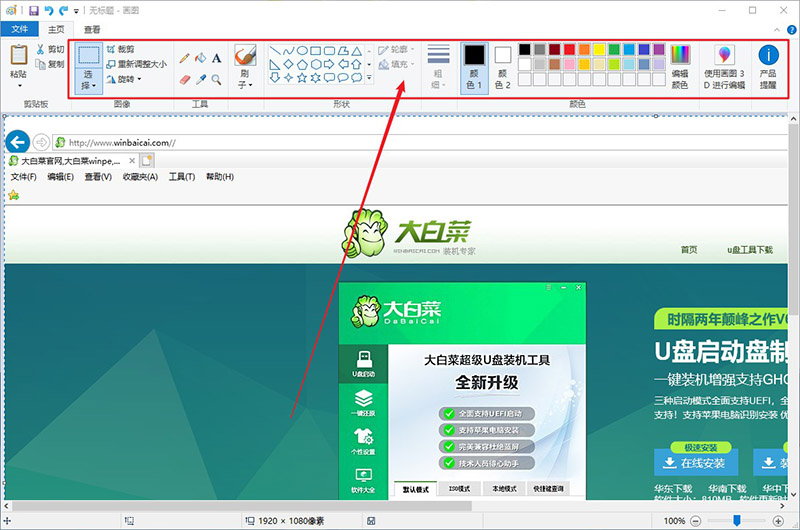Image resolution: width=800 pixels, height=530 pixels.
Task: Click the Save icon in title bar
Action: [33, 9]
